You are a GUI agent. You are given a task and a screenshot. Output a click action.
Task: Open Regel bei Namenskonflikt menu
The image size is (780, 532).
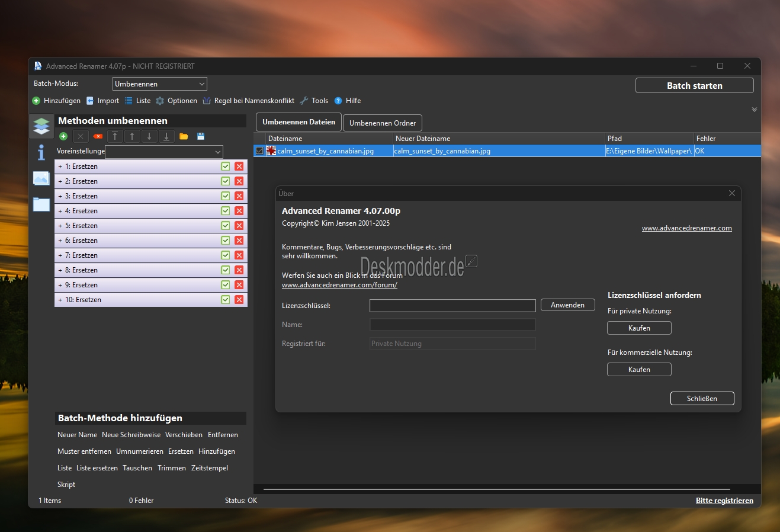pos(248,101)
